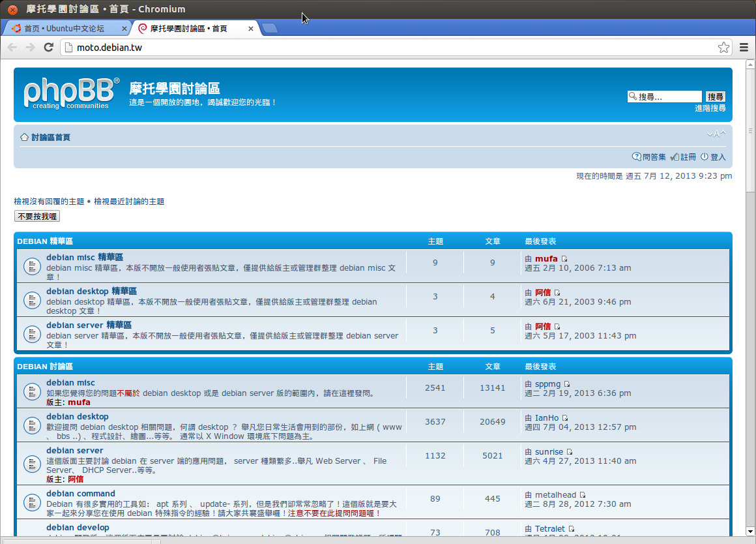This screenshot has height=544, width=756.
Task: Open 檢視最近討論的主題 link
Action: (x=129, y=202)
